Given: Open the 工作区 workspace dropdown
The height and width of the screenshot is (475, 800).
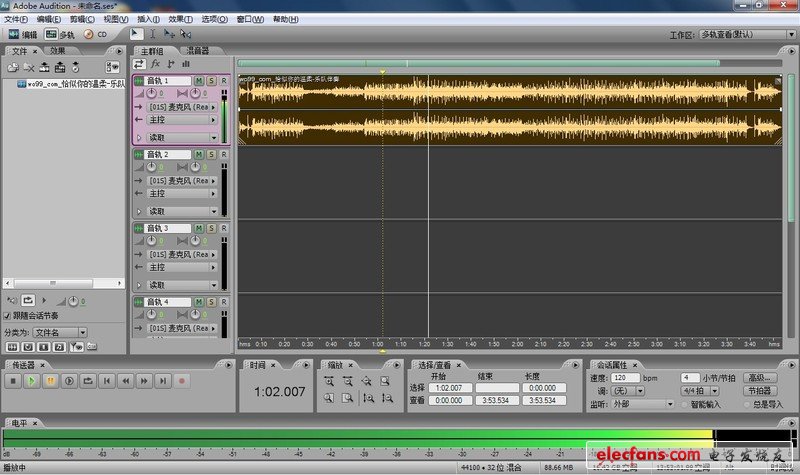Looking at the screenshot, I should pyautogui.click(x=745, y=34).
